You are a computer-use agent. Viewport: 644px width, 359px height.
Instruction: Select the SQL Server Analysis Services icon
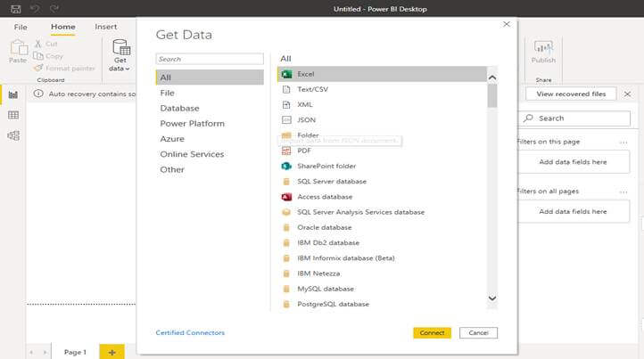286,212
